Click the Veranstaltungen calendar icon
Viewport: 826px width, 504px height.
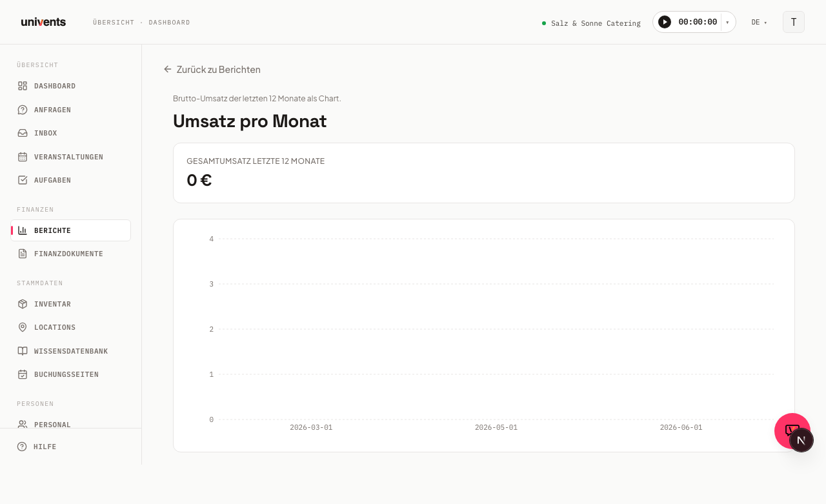pyautogui.click(x=23, y=157)
